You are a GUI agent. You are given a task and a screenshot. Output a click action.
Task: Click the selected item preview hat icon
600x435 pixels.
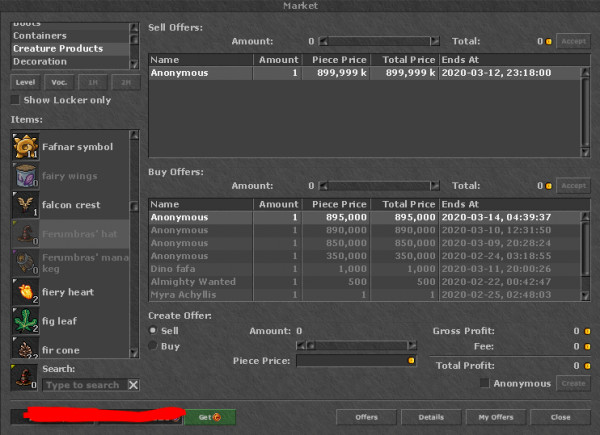point(24,377)
